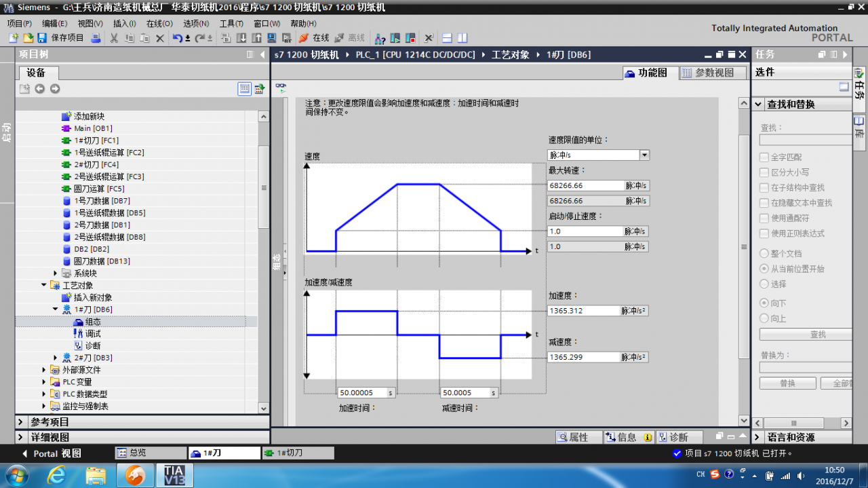Switch to the 参数视图 tab
This screenshot has height=488, width=868.
(x=708, y=73)
